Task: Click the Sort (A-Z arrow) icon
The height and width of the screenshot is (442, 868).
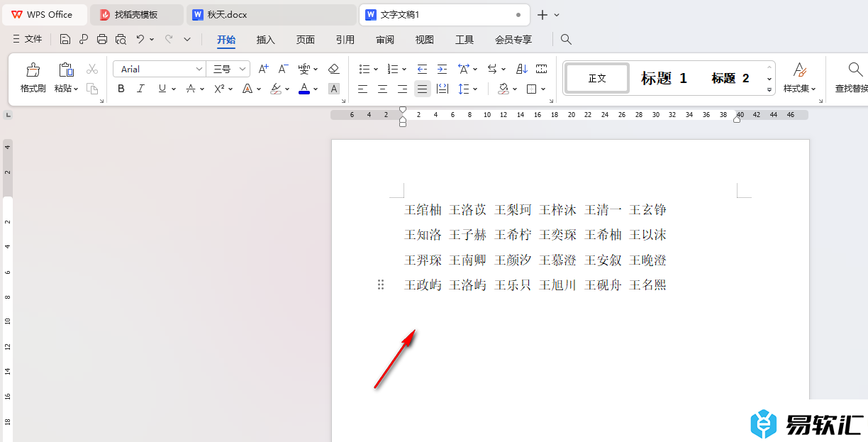Action: (522, 69)
